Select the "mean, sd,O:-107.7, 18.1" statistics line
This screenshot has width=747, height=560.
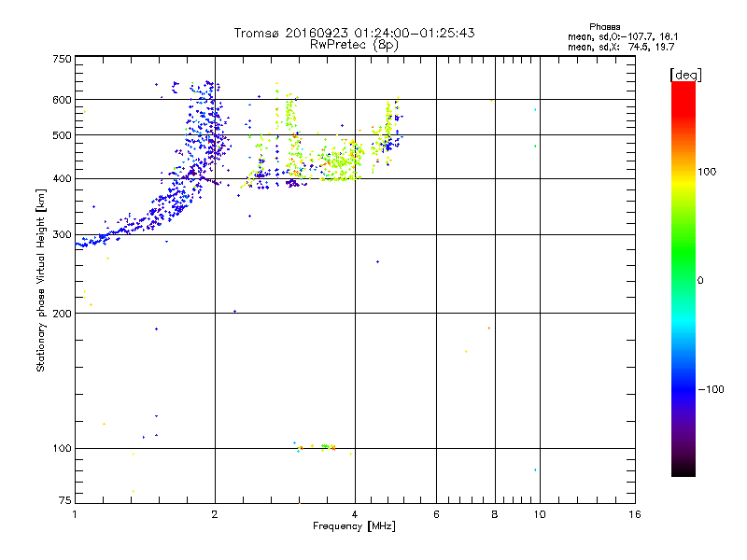(x=623, y=36)
